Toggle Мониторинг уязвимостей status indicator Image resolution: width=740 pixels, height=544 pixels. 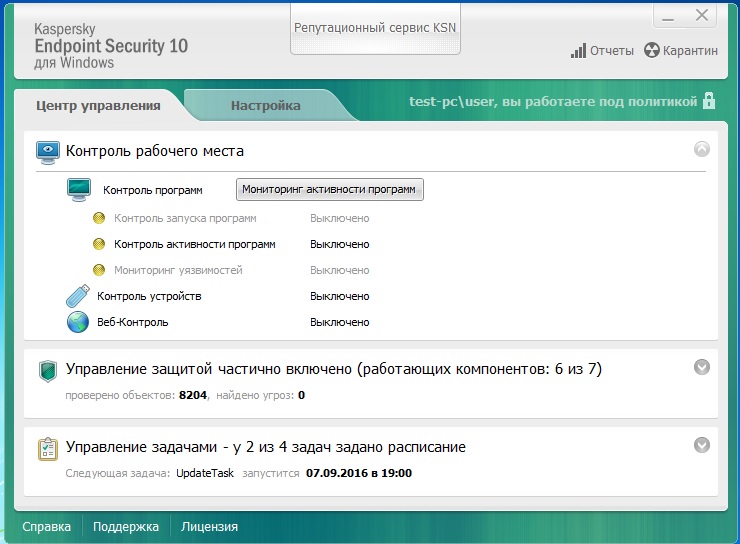click(x=99, y=270)
